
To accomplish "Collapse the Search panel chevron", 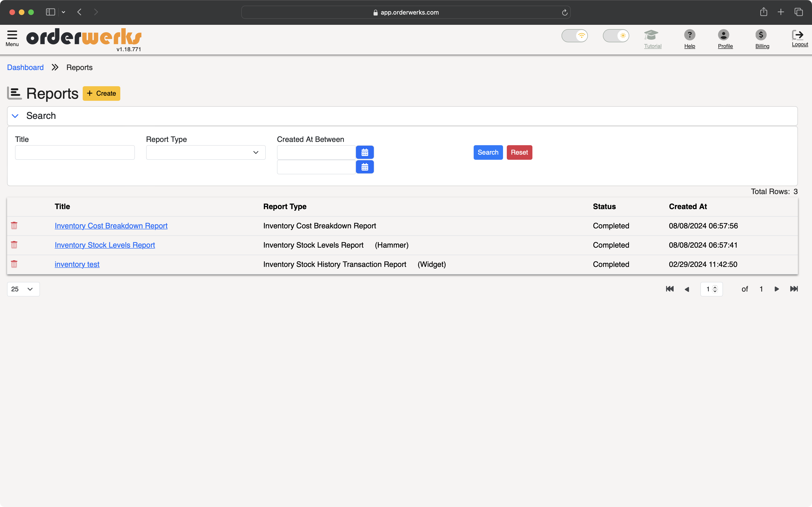I will [x=15, y=116].
